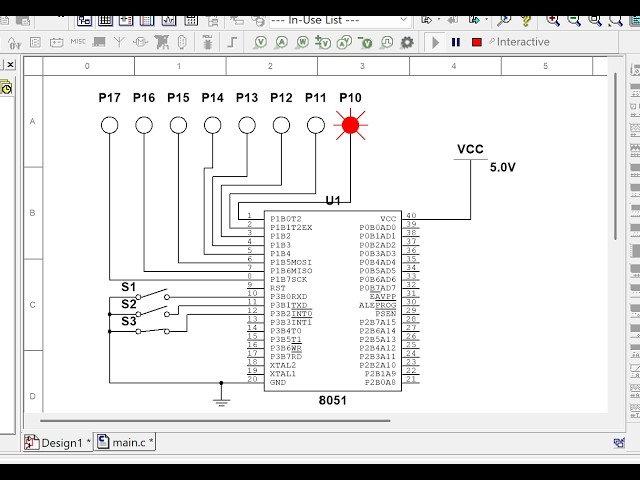Image resolution: width=640 pixels, height=480 pixels.
Task: Click the "P3B0RXD" pin label
Action: point(289,297)
